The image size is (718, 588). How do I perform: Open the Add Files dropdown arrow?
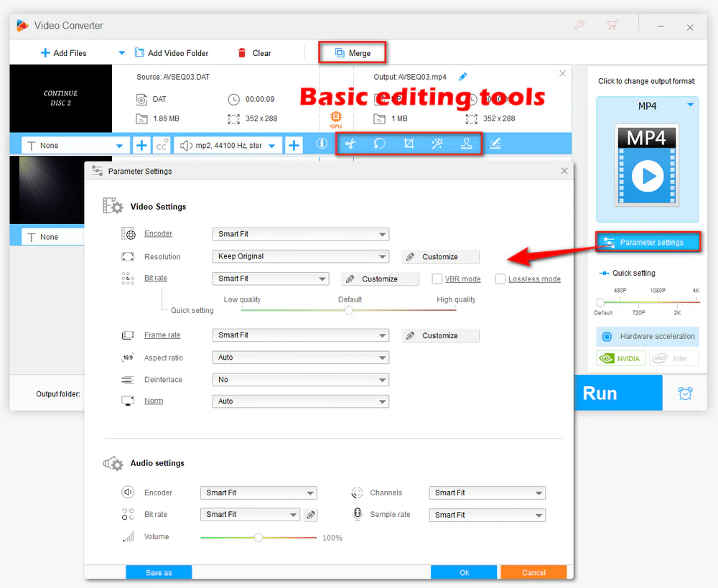[122, 52]
